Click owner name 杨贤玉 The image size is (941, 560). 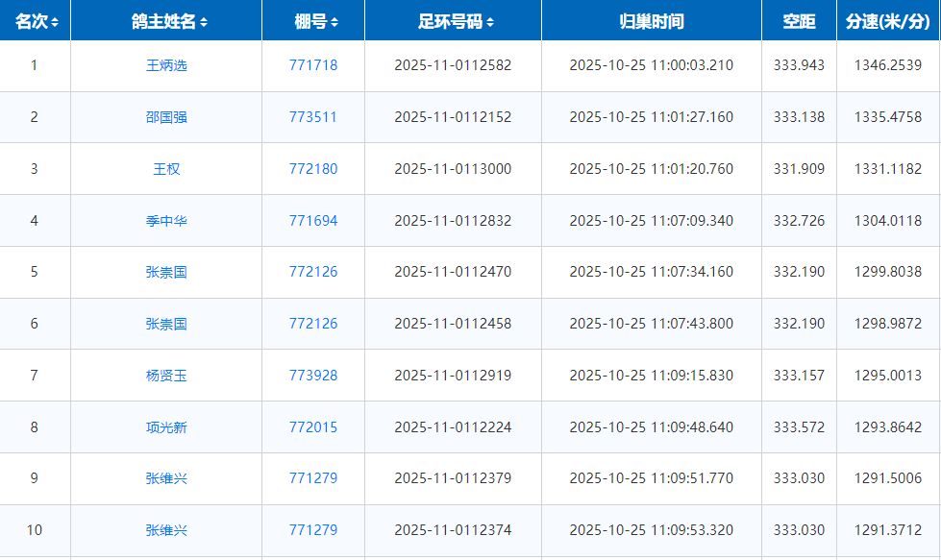166,376
